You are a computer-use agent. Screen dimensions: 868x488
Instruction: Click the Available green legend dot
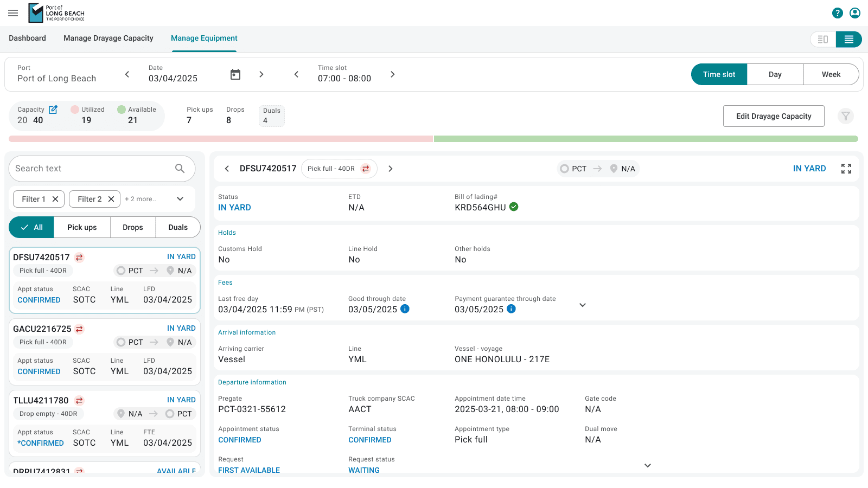point(122,110)
